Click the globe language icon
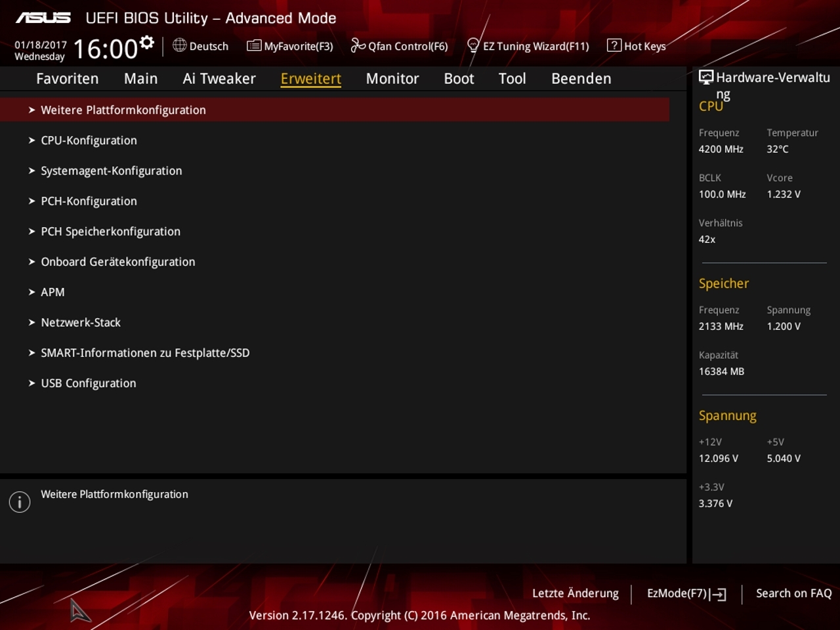The image size is (840, 630). (179, 45)
